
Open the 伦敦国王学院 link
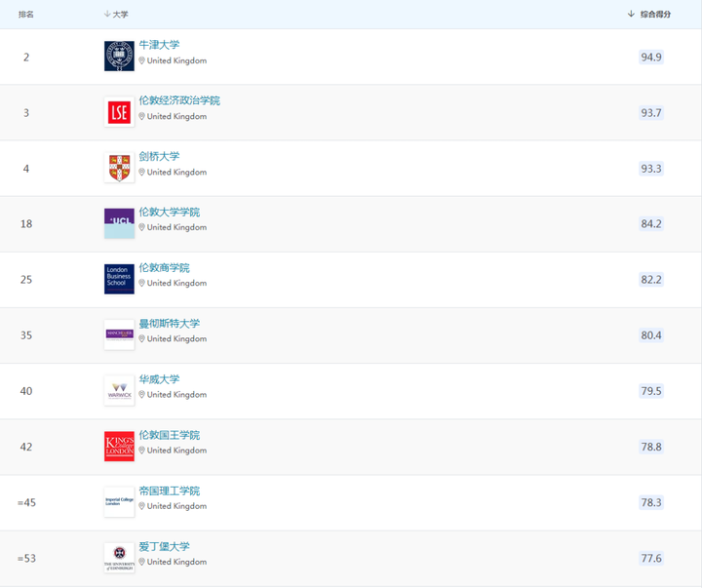tap(170, 435)
